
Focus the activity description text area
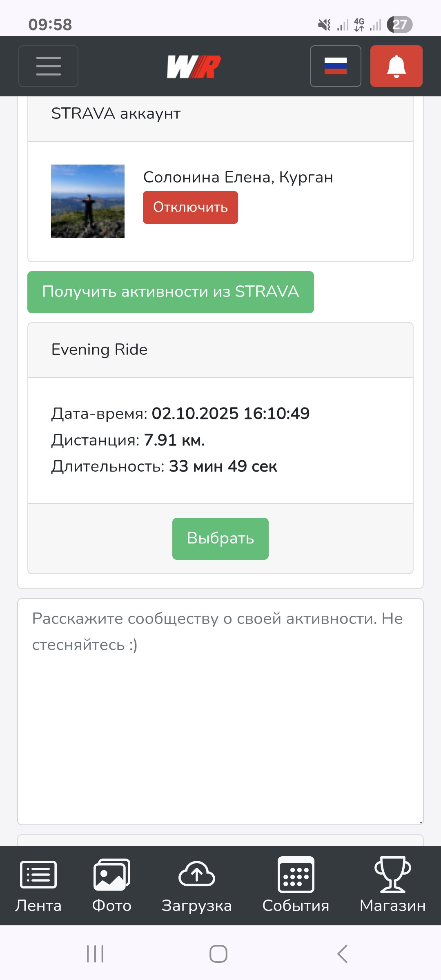220,712
